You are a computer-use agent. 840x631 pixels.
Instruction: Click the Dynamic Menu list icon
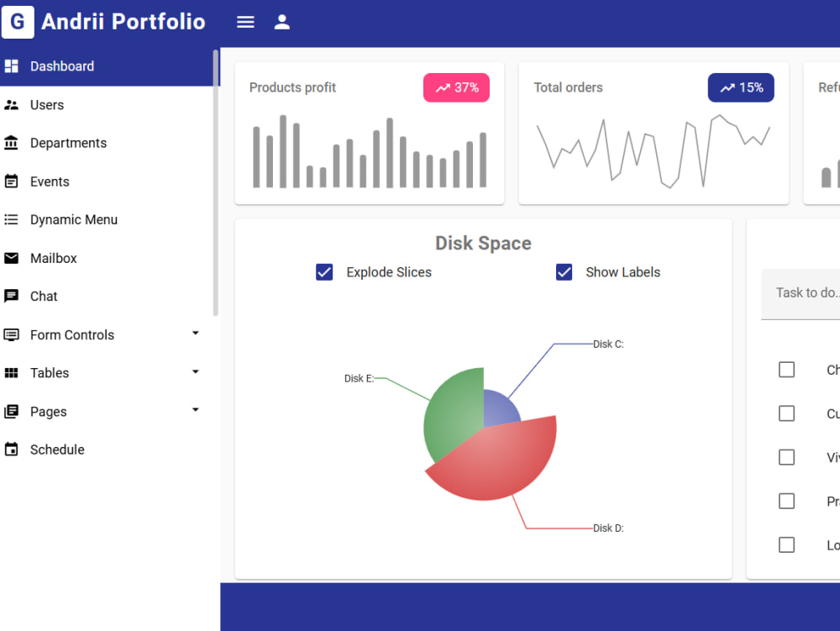coord(11,219)
